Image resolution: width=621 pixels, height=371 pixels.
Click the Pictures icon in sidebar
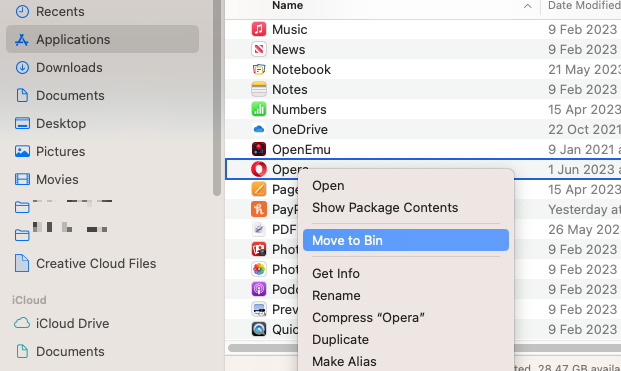point(22,151)
